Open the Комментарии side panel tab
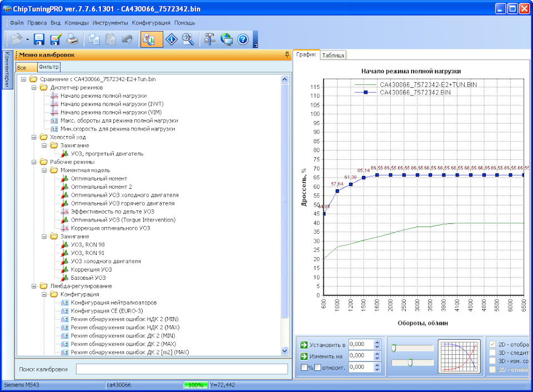 pos(7,70)
